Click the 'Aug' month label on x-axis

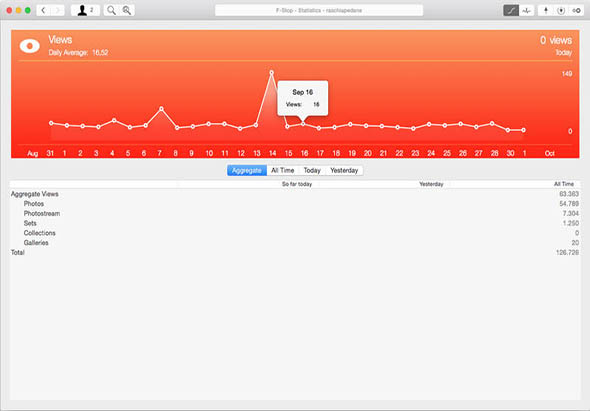[33, 154]
